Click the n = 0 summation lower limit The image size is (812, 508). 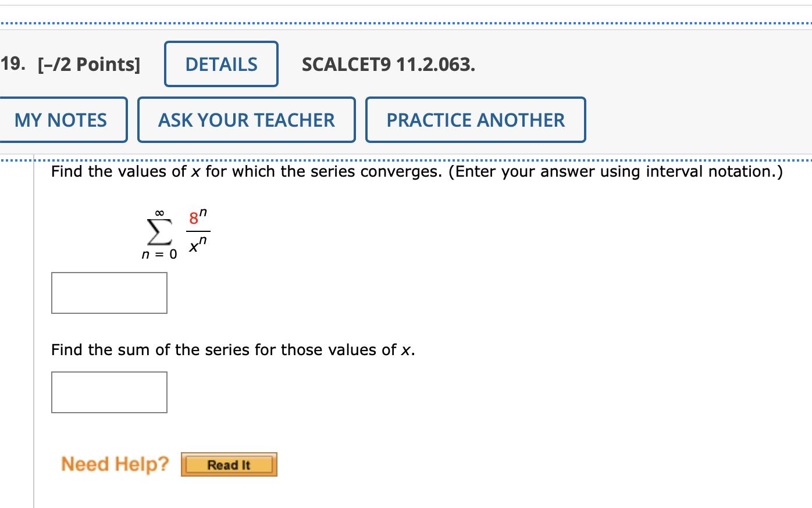point(158,253)
